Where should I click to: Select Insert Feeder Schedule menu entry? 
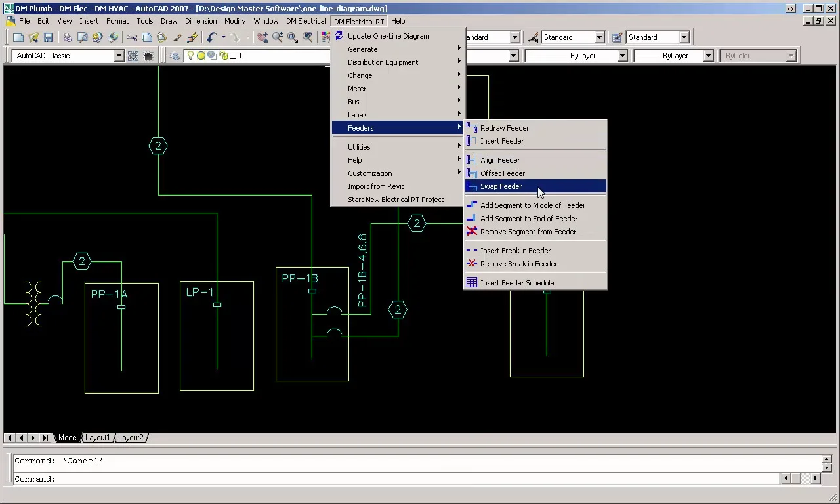click(x=516, y=283)
